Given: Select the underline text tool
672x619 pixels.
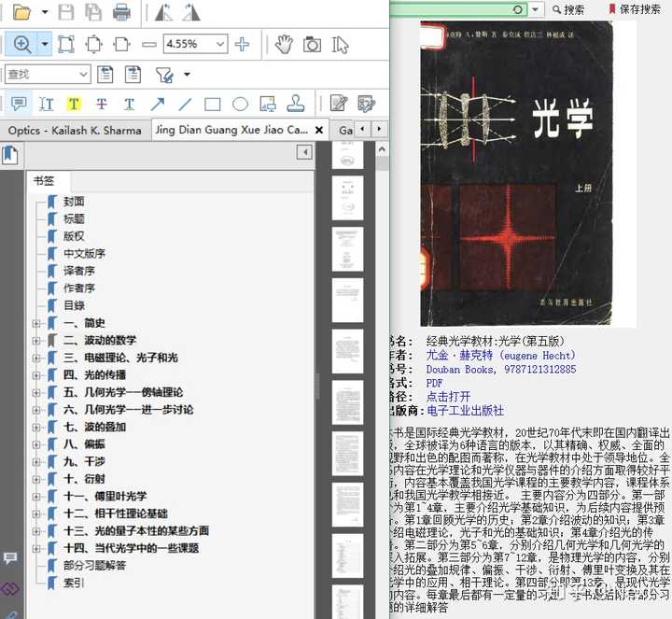Looking at the screenshot, I should coord(129,104).
